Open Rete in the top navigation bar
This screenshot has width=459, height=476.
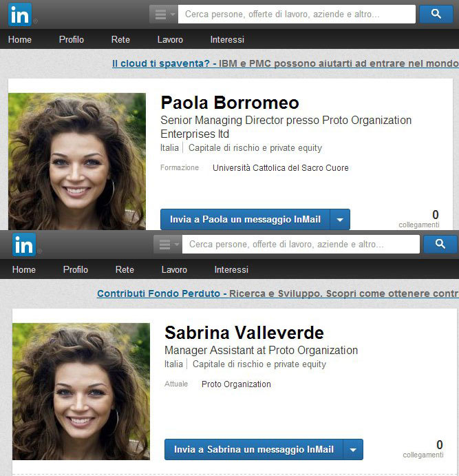120,39
